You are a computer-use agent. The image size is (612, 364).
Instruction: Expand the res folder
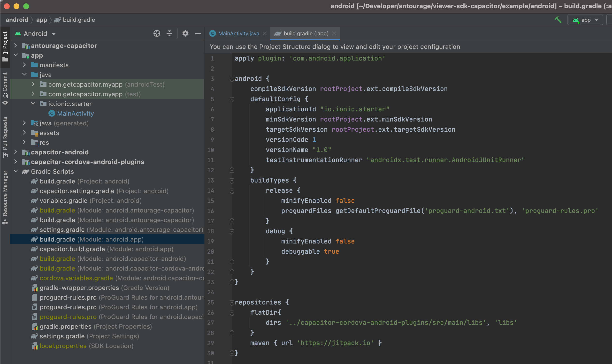pos(24,142)
